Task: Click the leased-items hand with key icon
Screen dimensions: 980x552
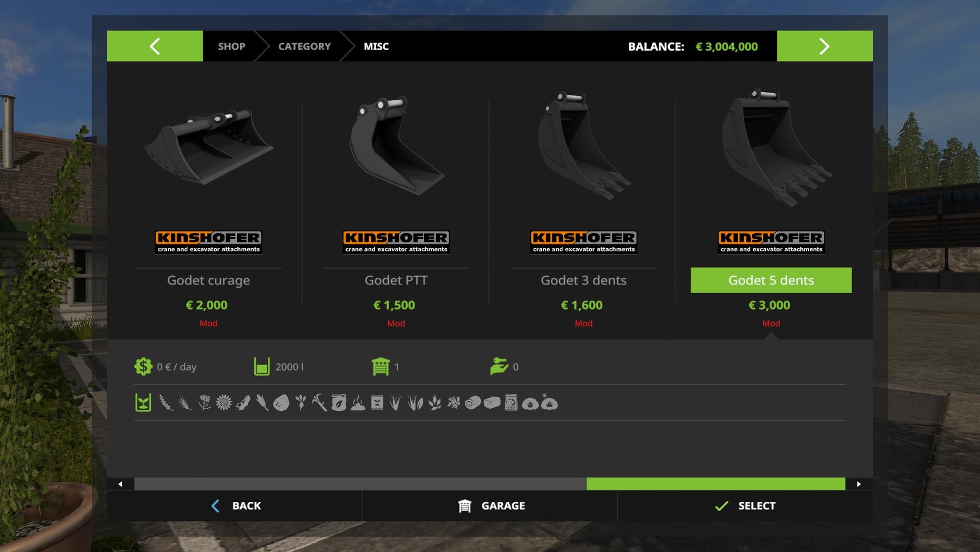Action: [499, 367]
